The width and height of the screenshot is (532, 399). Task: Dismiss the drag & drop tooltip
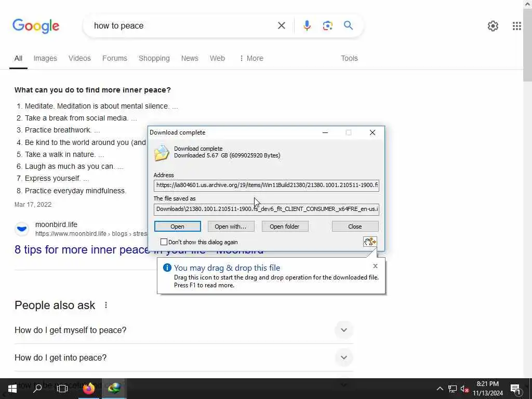[375, 266]
